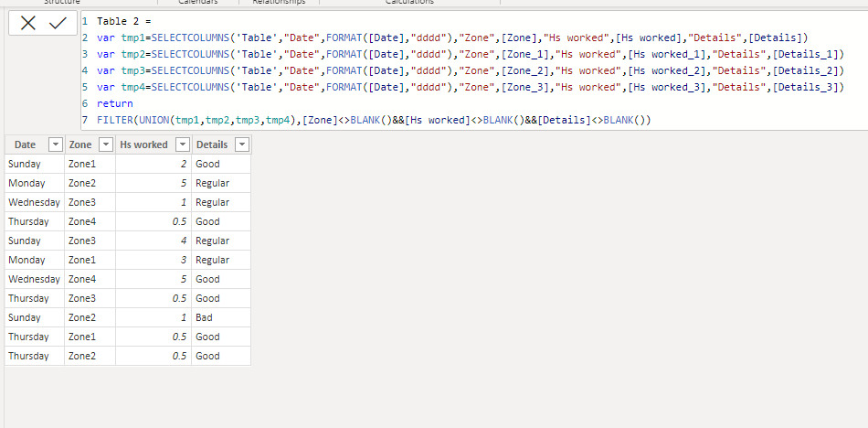Select the Zone2 cell in the first Monday row

click(x=90, y=183)
